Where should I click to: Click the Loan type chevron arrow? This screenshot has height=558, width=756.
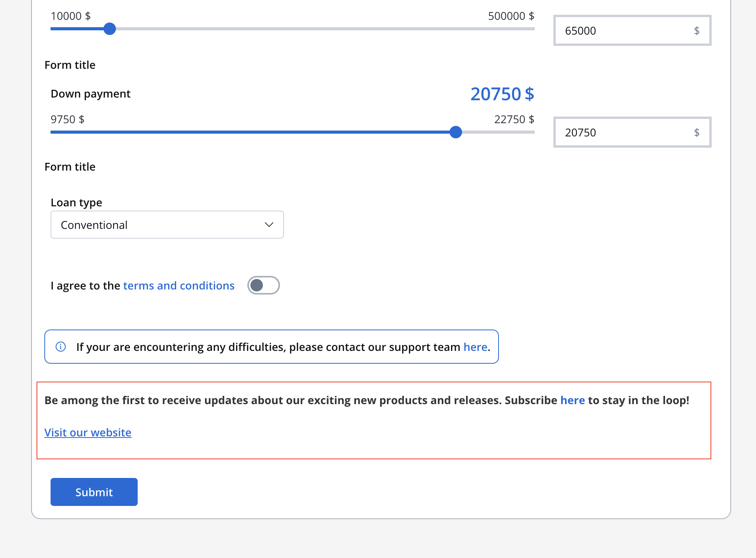click(269, 225)
